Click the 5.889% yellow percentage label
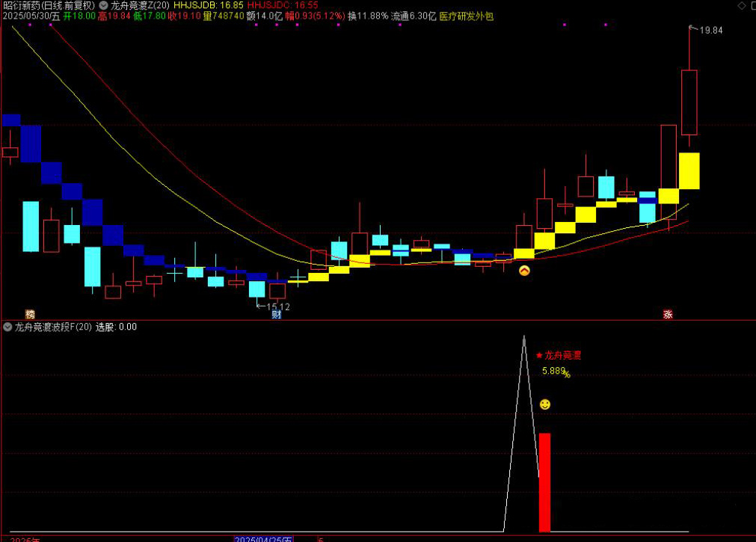This screenshot has width=756, height=542. point(556,371)
